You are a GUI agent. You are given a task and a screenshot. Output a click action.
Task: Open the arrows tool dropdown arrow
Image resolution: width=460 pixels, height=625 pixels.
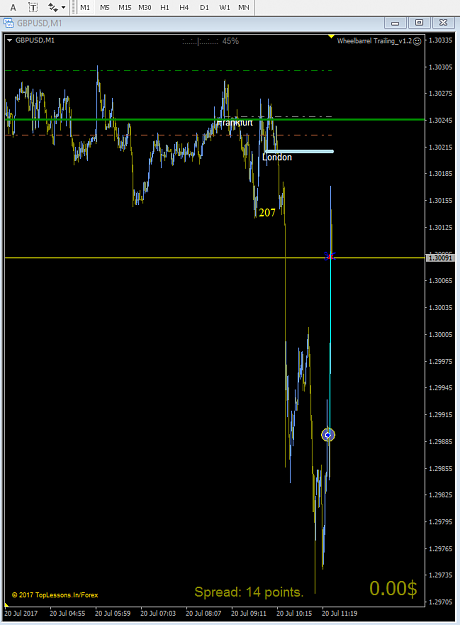point(63,7)
